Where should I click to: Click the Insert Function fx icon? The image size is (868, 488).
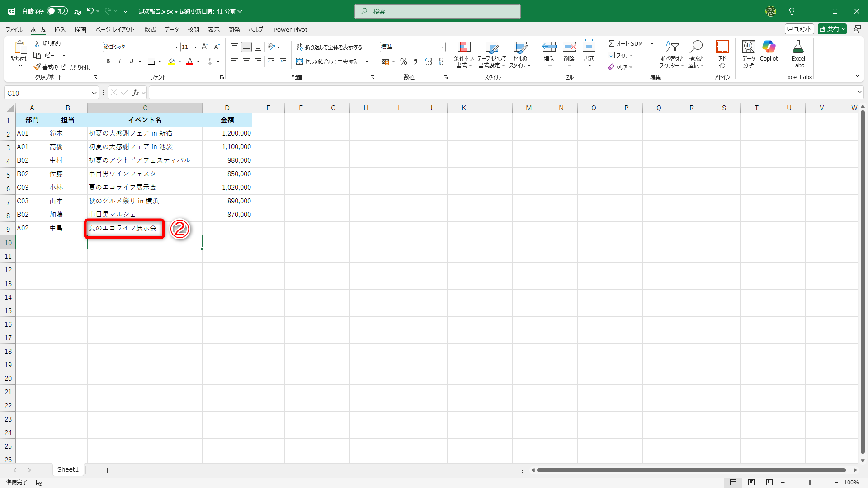pyautogui.click(x=136, y=93)
